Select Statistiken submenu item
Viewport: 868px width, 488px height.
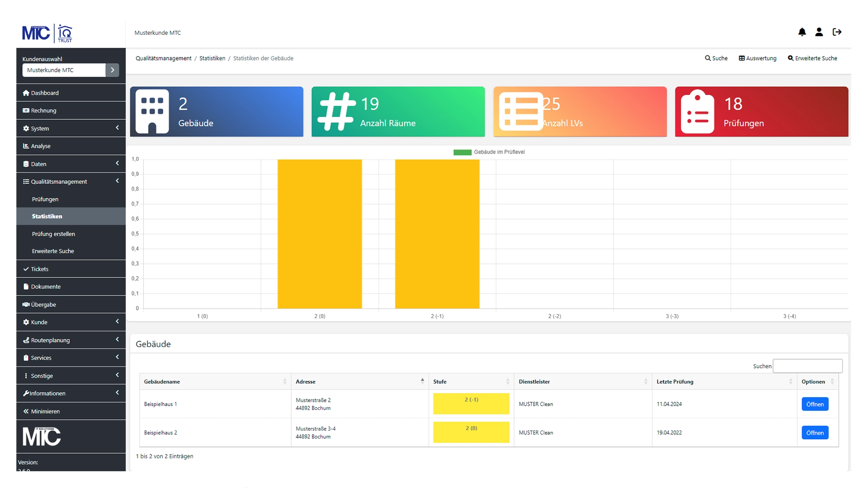coord(71,216)
